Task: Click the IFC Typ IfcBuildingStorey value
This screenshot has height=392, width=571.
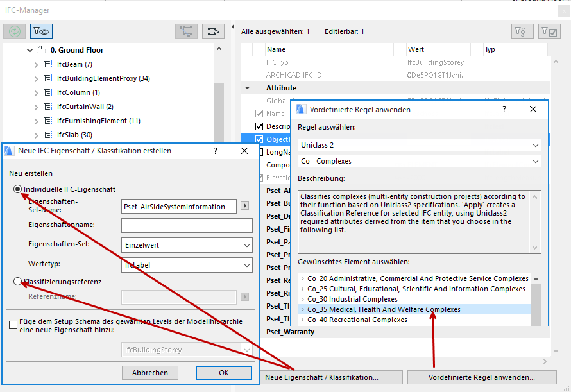Action: point(436,62)
